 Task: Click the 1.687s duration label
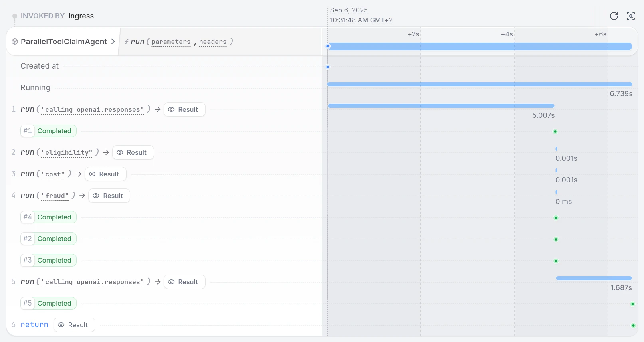[621, 288]
